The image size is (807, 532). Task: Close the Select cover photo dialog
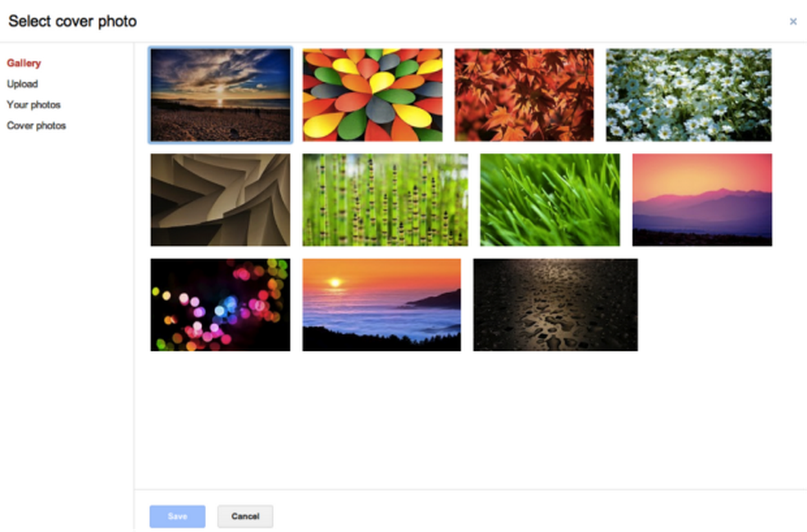(x=792, y=21)
